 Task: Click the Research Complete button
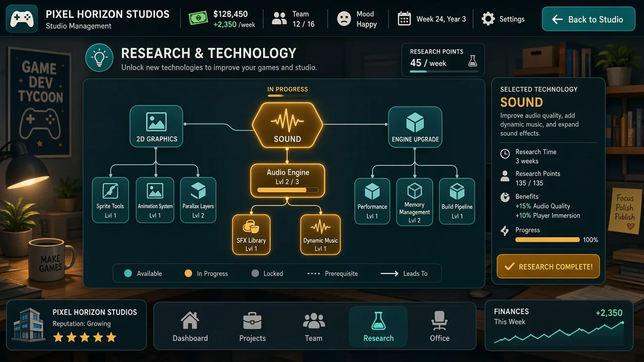[x=548, y=266]
